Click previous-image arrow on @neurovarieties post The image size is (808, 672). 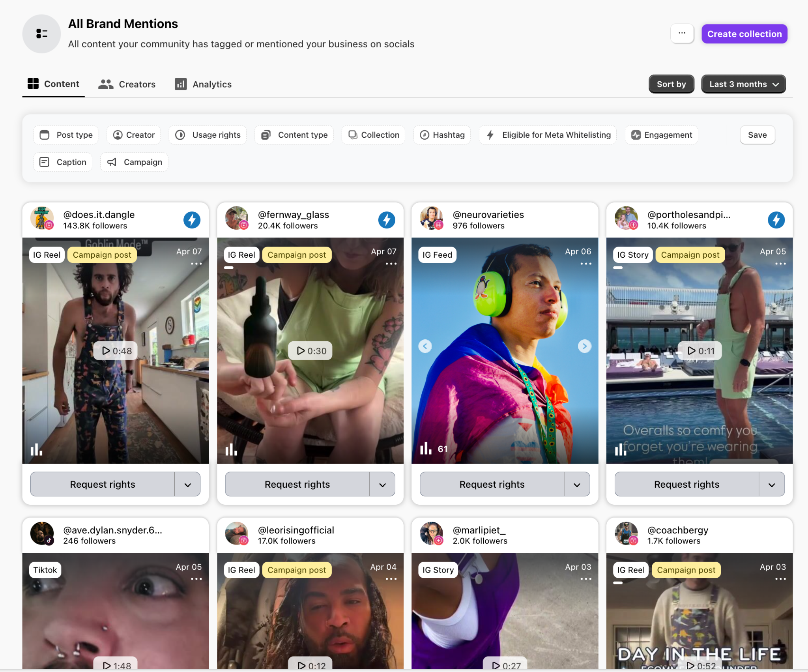tap(425, 346)
